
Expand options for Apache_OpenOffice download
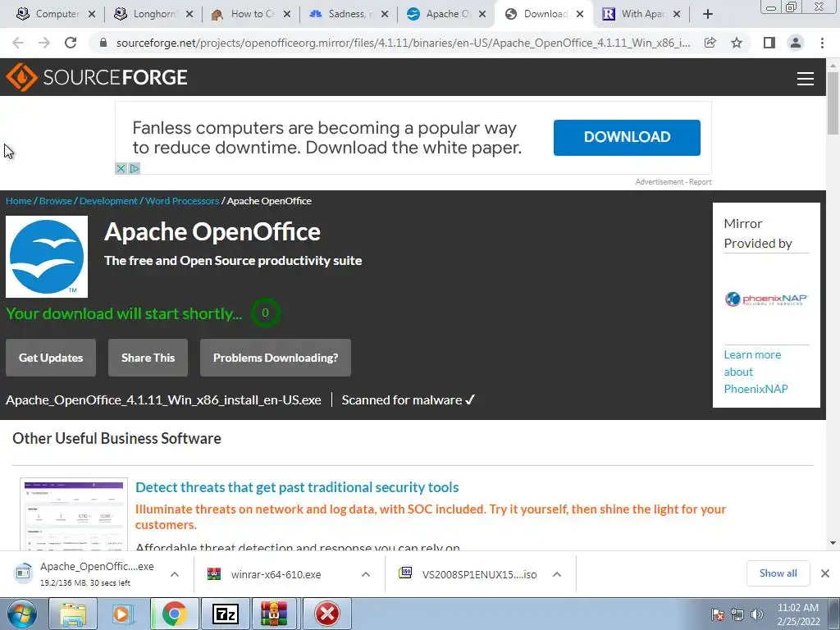[x=174, y=574]
